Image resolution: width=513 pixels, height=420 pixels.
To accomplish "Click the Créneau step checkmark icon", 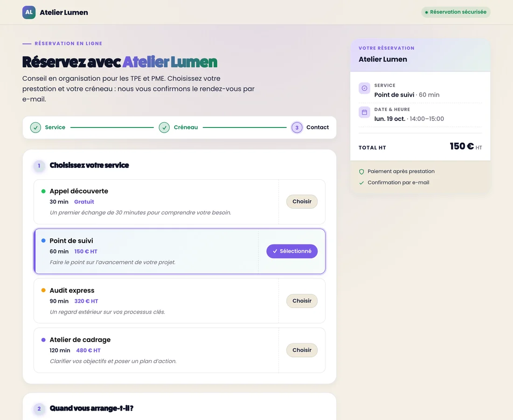I will pyautogui.click(x=164, y=127).
